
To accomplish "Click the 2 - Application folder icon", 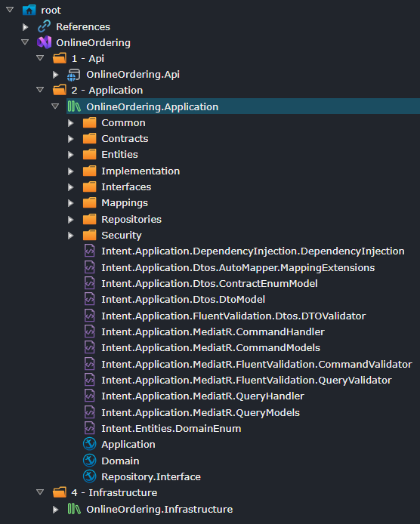I will pyautogui.click(x=60, y=91).
